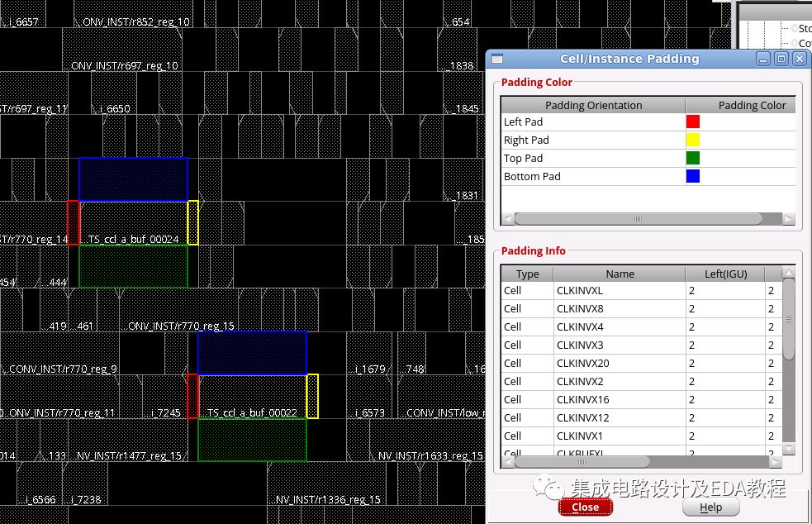Viewport: 812px width, 524px height.
Task: Open the Cell/Instance Padding window menu icon
Action: pos(497,59)
